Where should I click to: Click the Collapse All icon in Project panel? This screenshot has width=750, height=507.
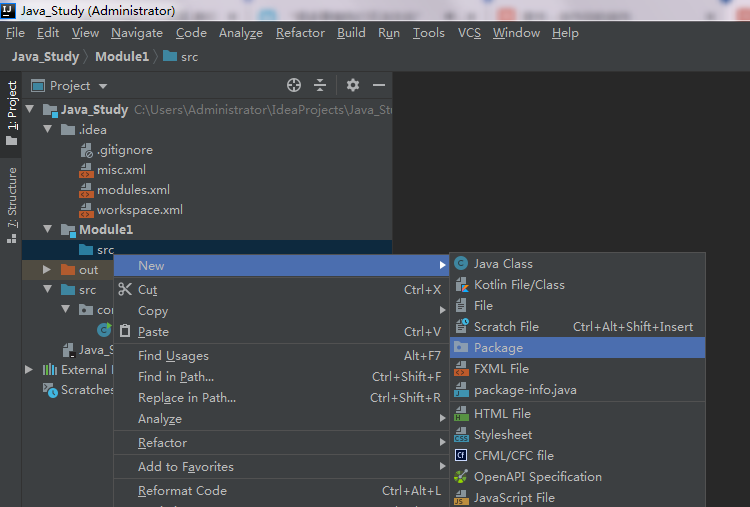pos(320,85)
